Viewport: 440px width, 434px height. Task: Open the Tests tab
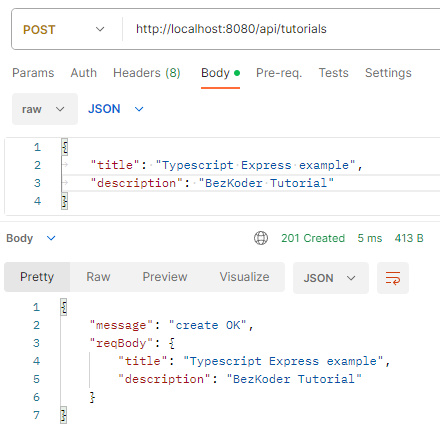click(333, 73)
